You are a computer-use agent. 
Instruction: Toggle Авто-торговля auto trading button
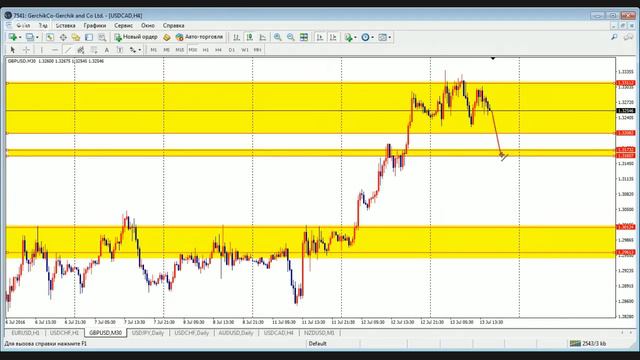pyautogui.click(x=199, y=37)
